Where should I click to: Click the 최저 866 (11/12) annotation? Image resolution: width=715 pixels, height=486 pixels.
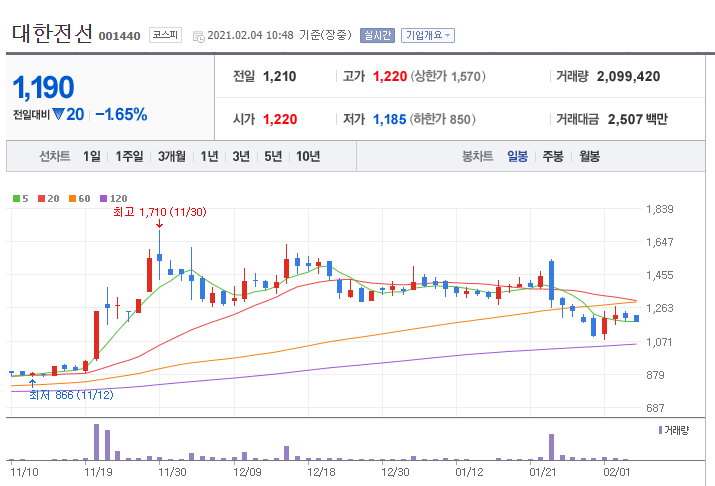71,395
